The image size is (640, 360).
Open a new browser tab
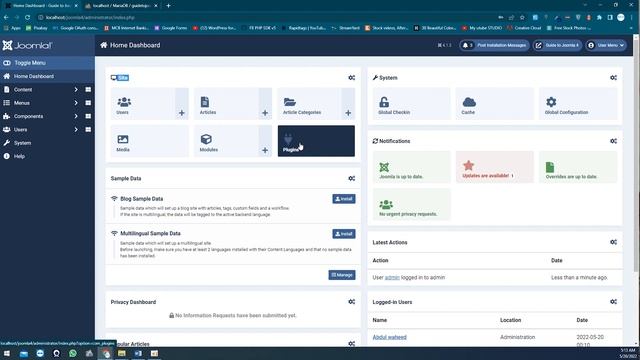point(168,6)
